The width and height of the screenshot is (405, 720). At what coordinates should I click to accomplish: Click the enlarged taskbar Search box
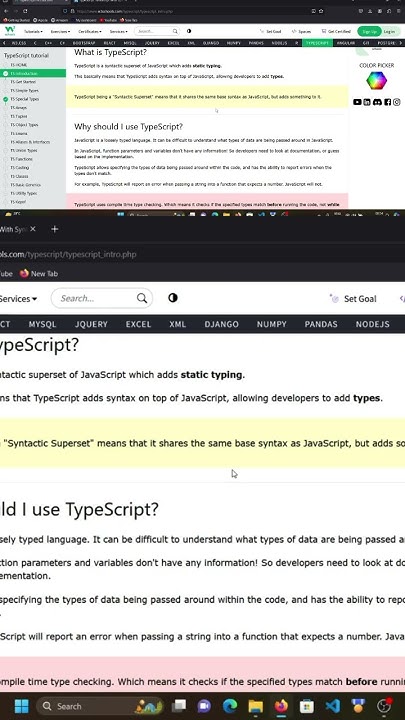[x=100, y=706]
